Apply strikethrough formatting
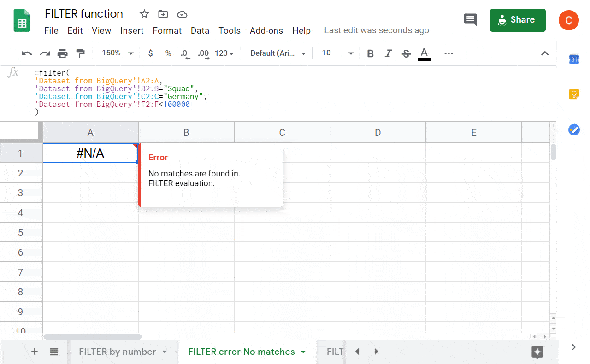The width and height of the screenshot is (590, 364). (406, 53)
